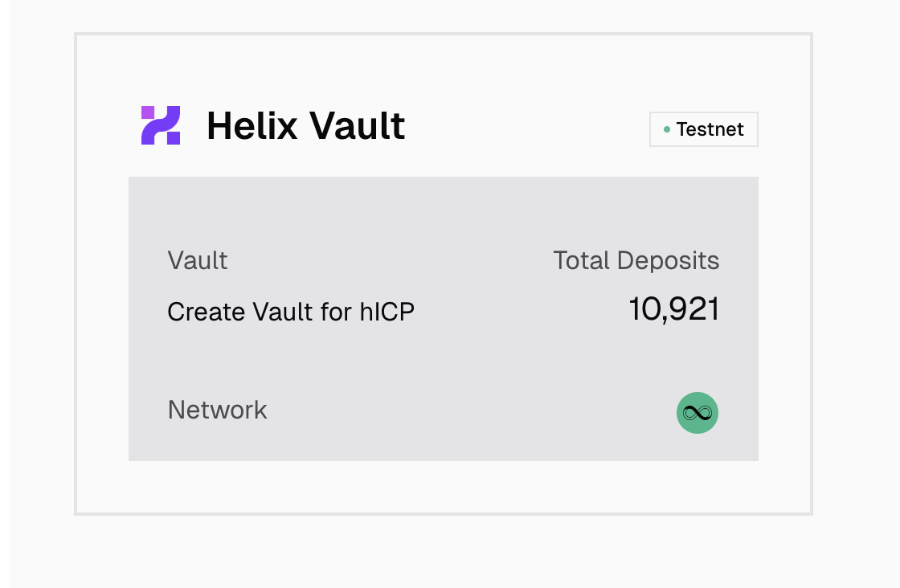Open Create Vault for hICP
Viewport: 900px width, 588px height.
click(291, 312)
